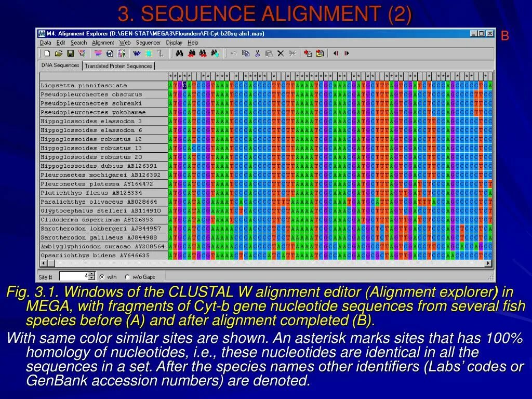Click the add sequence from clipboard icon

click(x=308, y=54)
